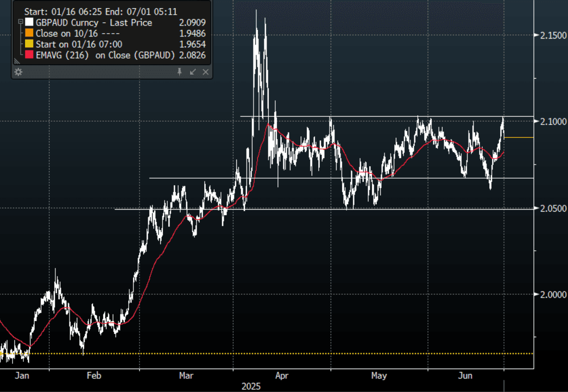Select 'Close on 10/16' legend row
The height and width of the screenshot is (392, 568).
coord(115,33)
